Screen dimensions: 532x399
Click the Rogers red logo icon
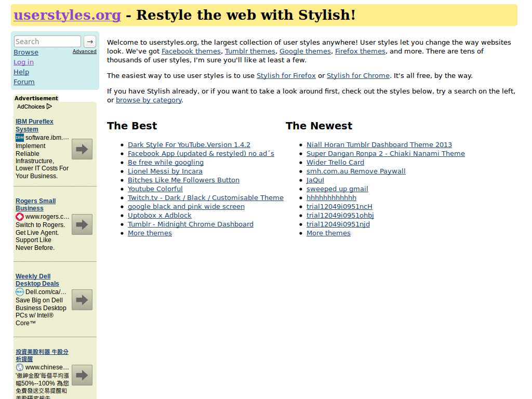click(x=20, y=217)
